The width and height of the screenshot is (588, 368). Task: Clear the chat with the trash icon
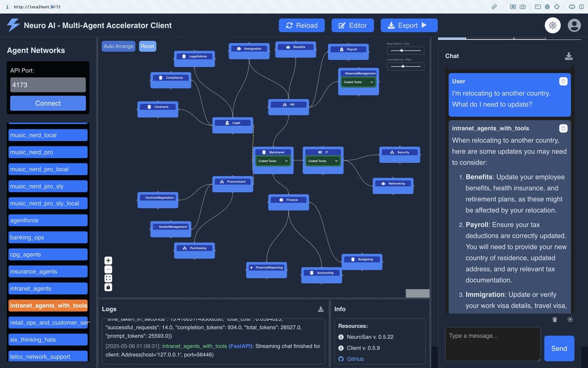click(x=554, y=319)
